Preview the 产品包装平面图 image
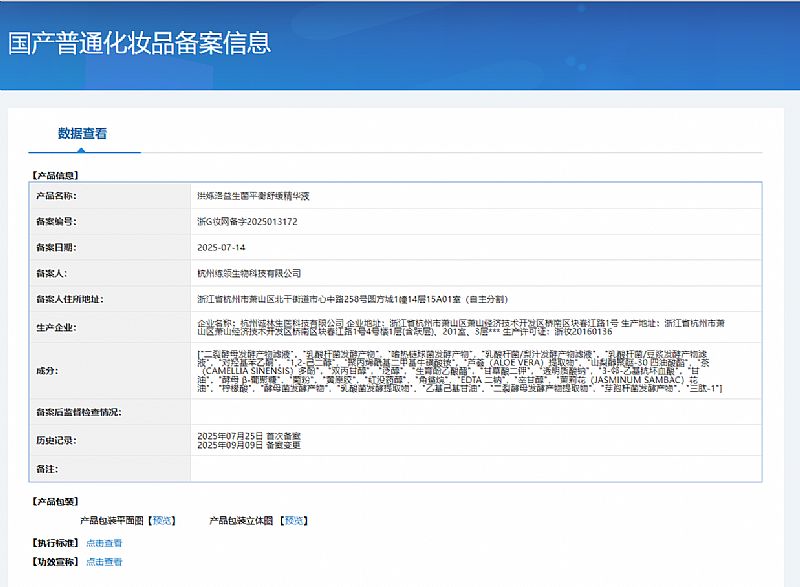 (x=162, y=520)
